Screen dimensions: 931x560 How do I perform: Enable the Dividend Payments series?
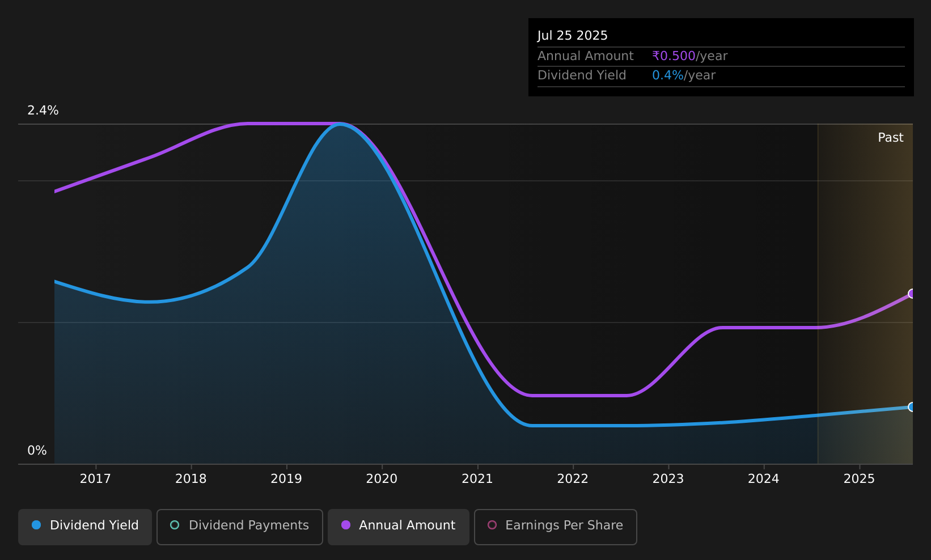pos(239,527)
